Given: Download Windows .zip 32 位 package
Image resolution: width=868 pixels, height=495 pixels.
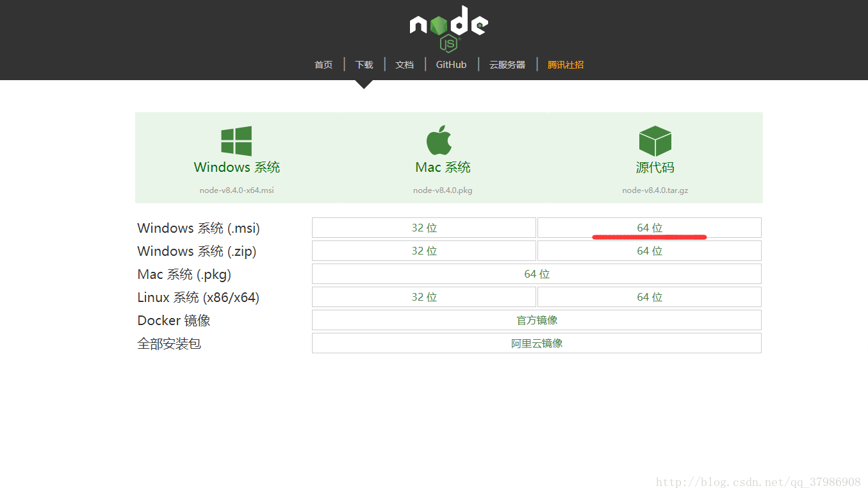Looking at the screenshot, I should pyautogui.click(x=424, y=251).
